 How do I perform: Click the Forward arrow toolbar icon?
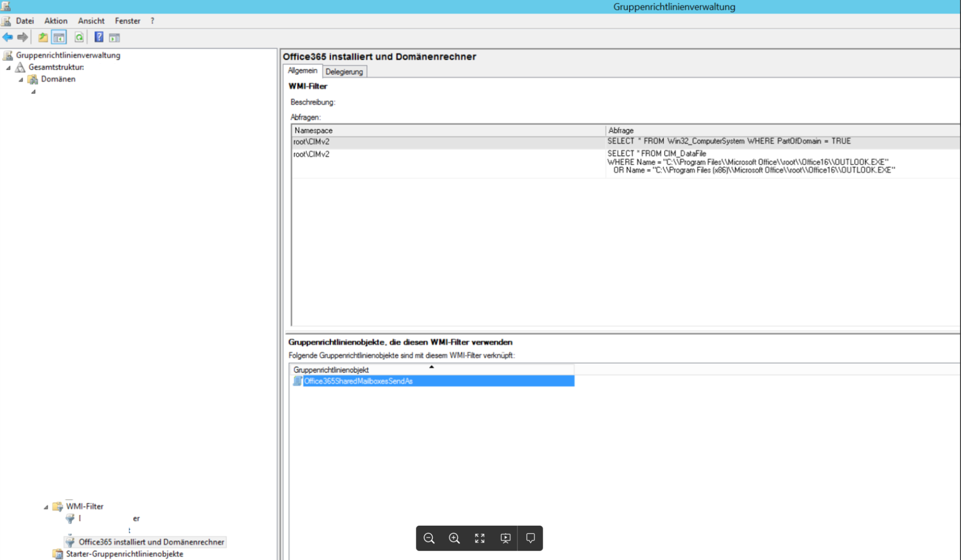(23, 37)
